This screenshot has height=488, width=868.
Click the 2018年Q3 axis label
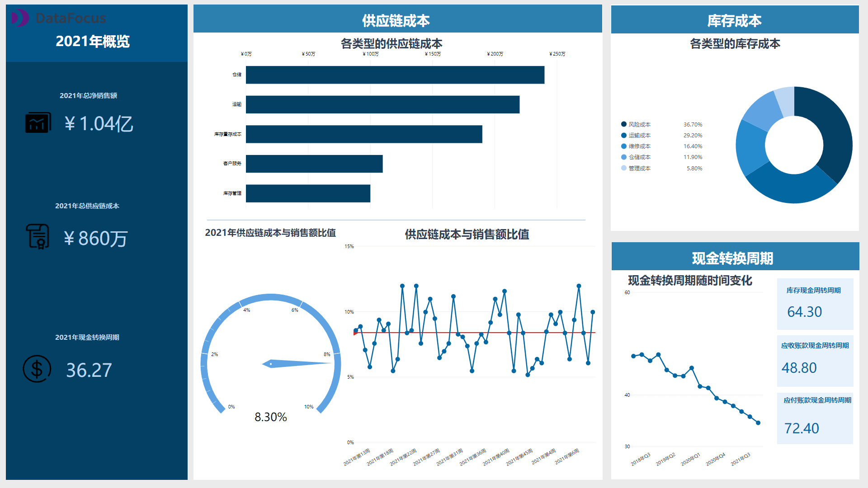641,459
